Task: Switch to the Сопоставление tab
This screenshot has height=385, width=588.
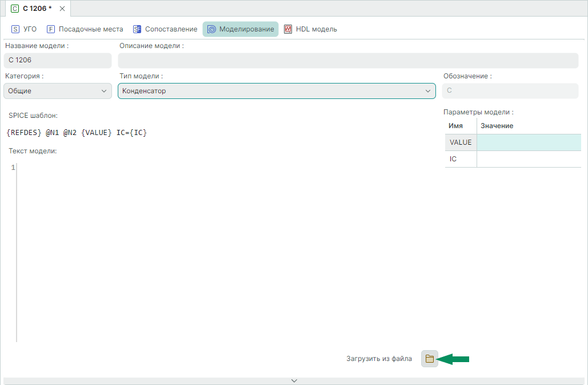Action: [165, 29]
